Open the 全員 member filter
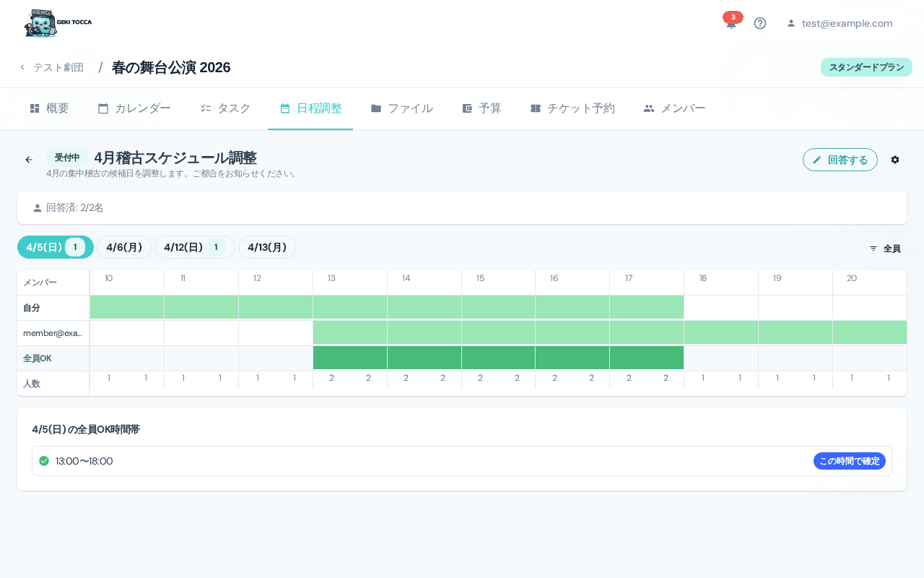The width and height of the screenshot is (924, 578). (884, 248)
